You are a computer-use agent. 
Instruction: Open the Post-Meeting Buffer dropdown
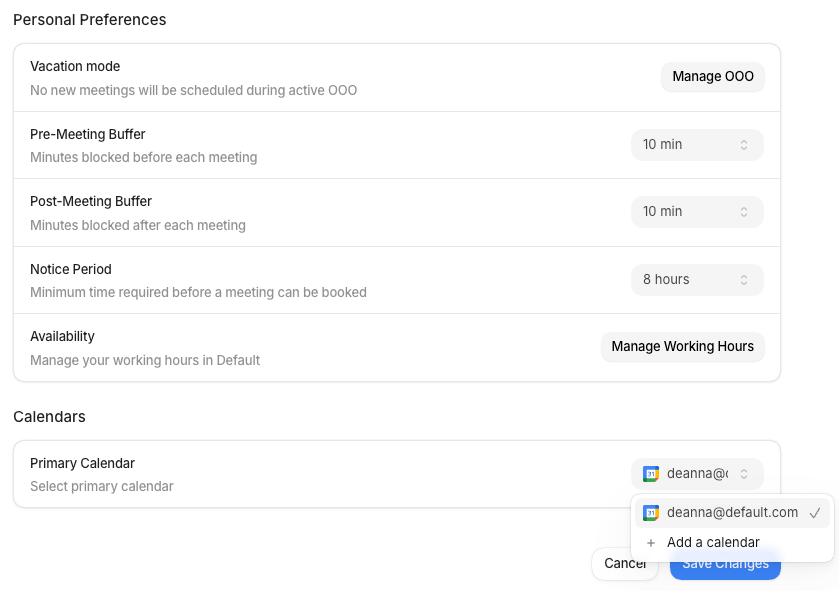pyautogui.click(x=697, y=212)
